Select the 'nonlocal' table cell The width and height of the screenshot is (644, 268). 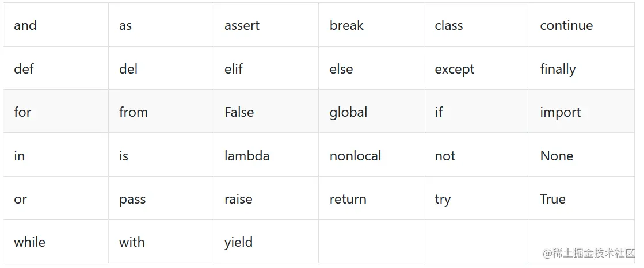pos(371,155)
